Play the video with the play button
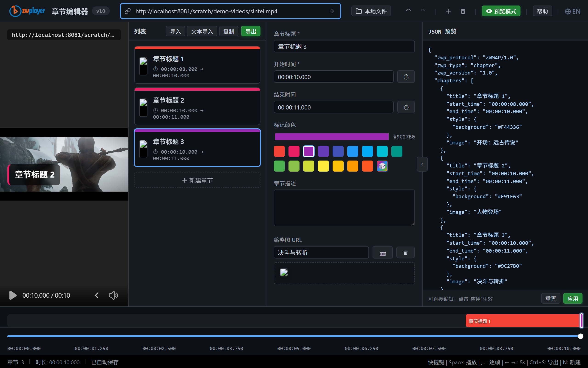 [x=13, y=295]
